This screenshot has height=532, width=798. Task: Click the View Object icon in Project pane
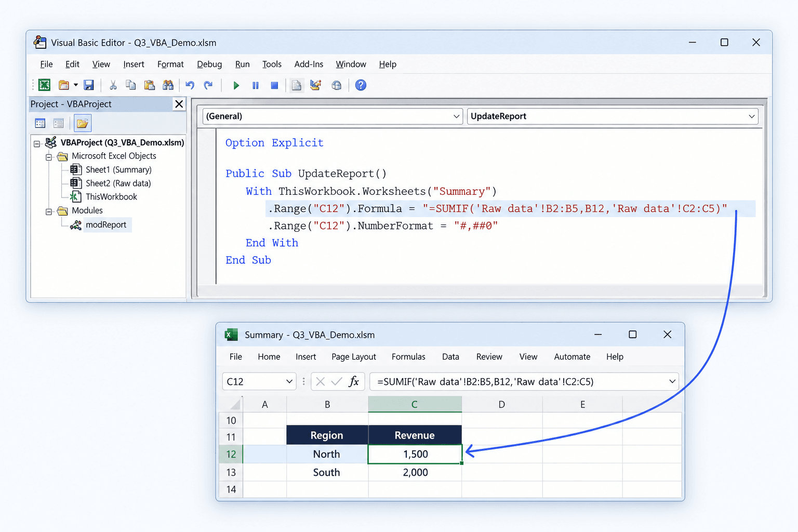coord(59,124)
